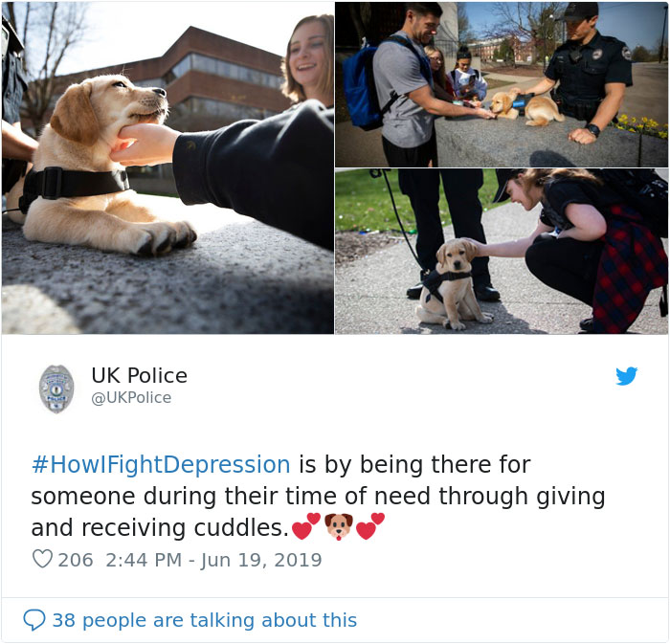Open the large puppy chin-scratch photo
The height and width of the screenshot is (644, 670).
pyautogui.click(x=167, y=167)
